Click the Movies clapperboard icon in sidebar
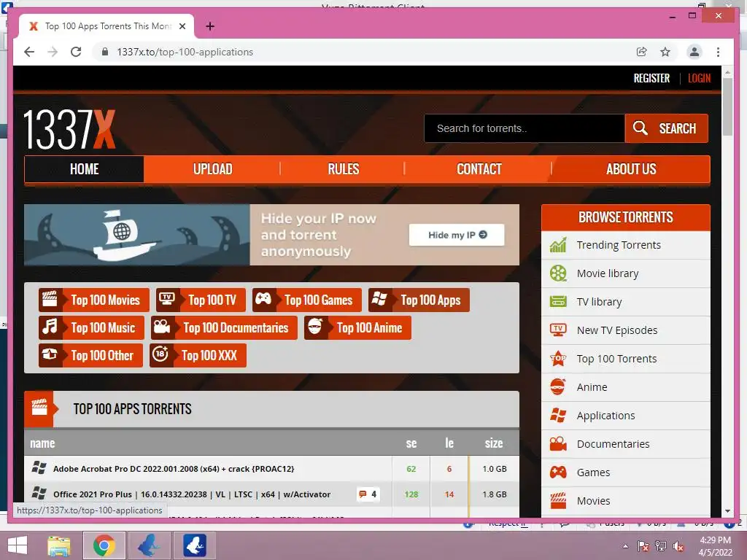Screen dimensions: 747x560 coord(558,500)
